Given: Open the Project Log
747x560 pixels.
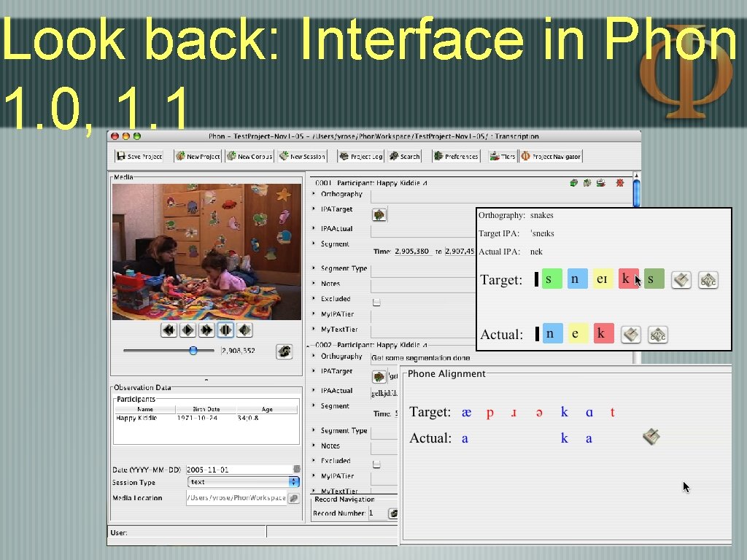Looking at the screenshot, I should point(361,156).
